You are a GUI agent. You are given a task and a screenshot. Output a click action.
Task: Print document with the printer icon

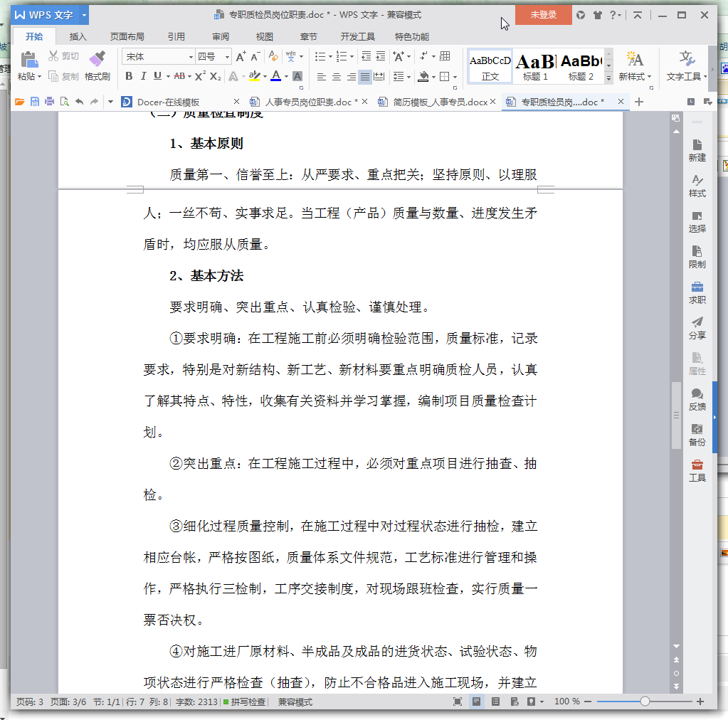(x=50, y=102)
